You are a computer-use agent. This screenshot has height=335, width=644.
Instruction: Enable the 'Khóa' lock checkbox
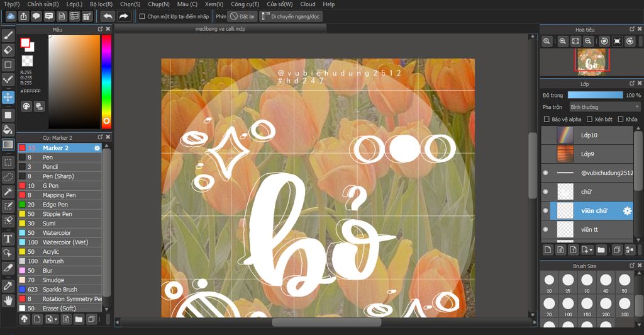coord(621,119)
